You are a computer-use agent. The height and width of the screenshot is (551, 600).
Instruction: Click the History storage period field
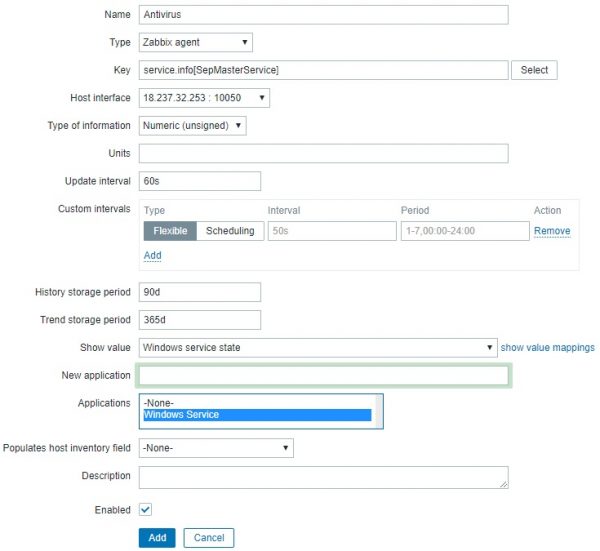[200, 292]
